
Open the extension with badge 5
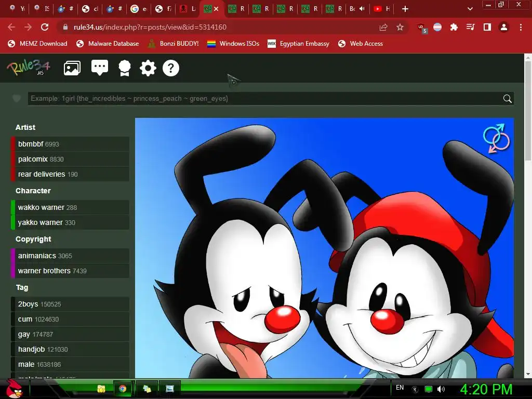(422, 28)
